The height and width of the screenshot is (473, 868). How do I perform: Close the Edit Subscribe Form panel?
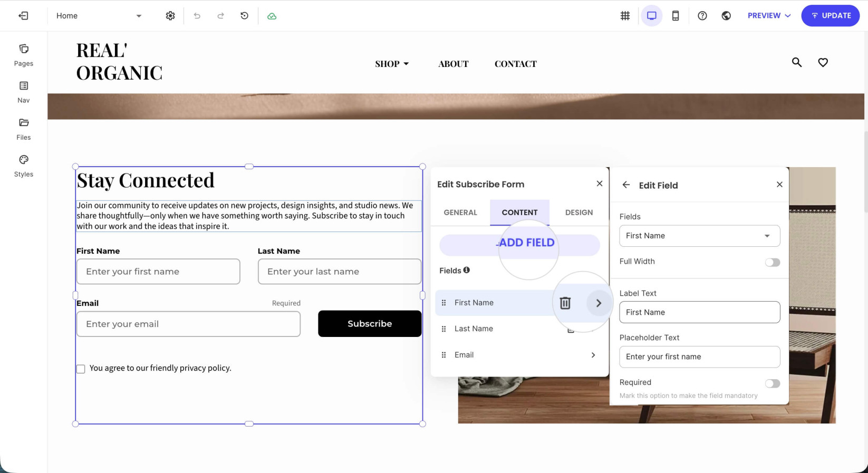click(599, 184)
